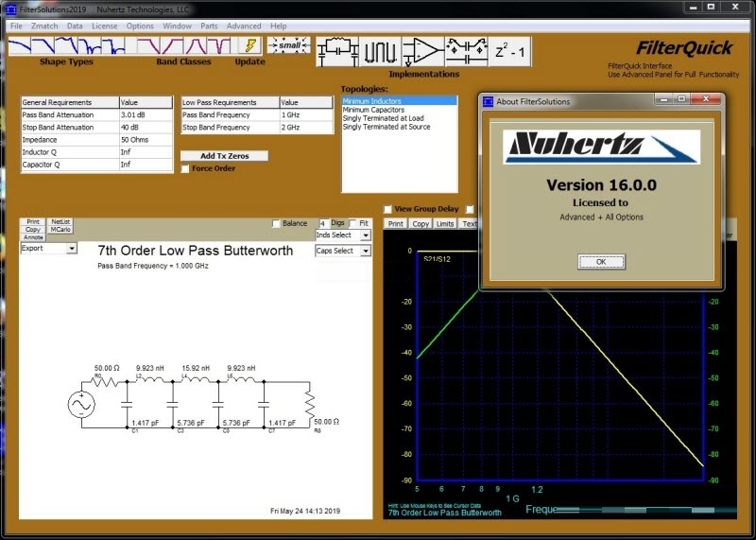The image size is (756, 540).
Task: Click the schematic panel Print button
Action: pos(33,221)
